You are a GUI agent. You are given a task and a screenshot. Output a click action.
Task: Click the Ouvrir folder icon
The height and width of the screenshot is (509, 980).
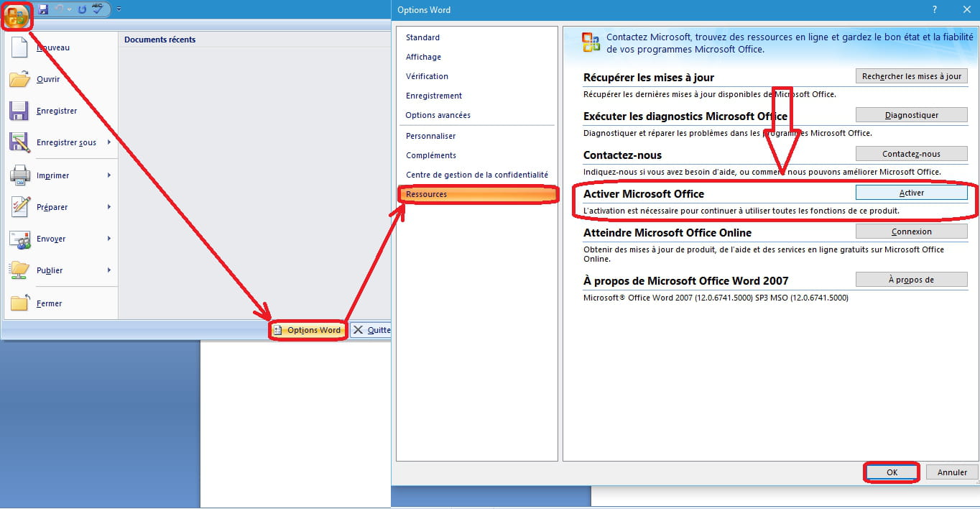[x=19, y=79]
